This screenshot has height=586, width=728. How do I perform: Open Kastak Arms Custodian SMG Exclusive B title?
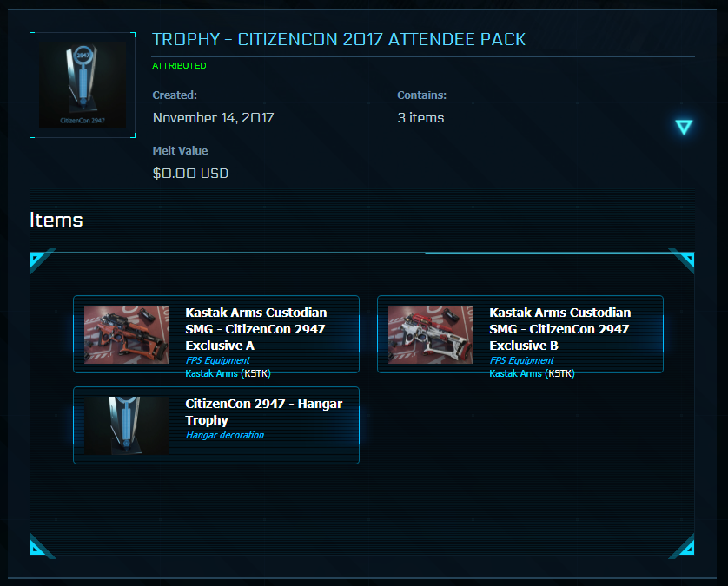click(x=560, y=329)
